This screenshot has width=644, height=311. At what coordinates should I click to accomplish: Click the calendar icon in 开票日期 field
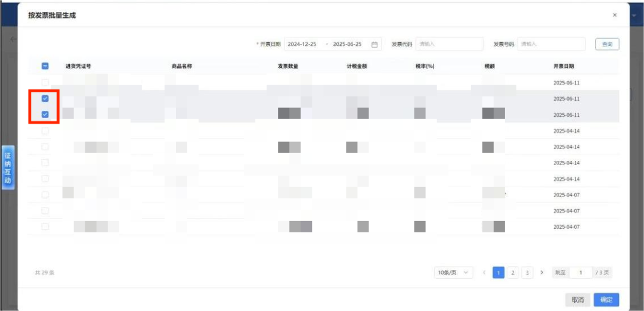(374, 45)
